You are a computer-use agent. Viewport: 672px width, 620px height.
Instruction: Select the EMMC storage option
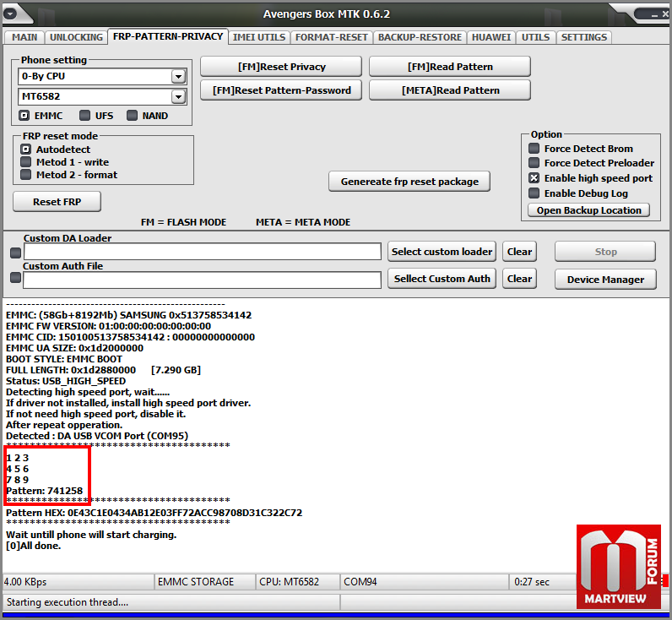click(24, 116)
